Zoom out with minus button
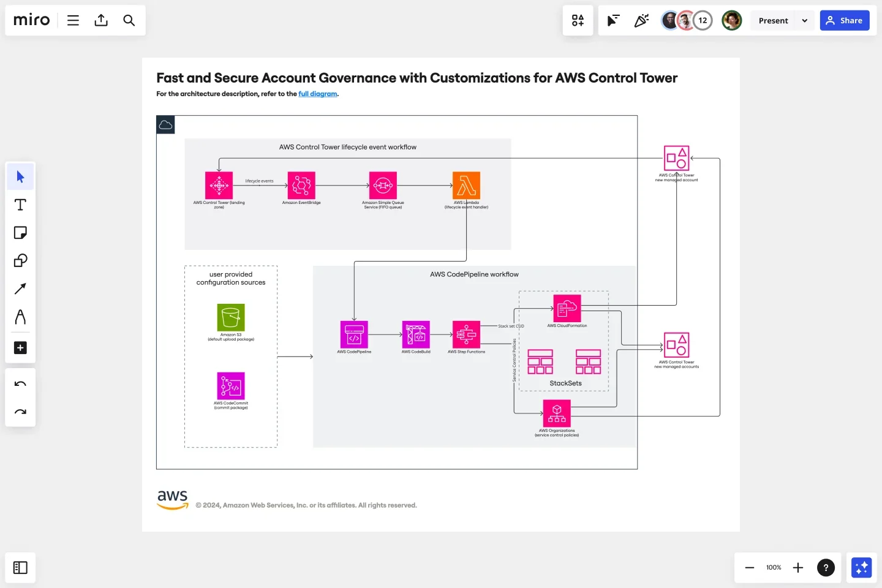Viewport: 882px width, 588px height. [x=749, y=568]
